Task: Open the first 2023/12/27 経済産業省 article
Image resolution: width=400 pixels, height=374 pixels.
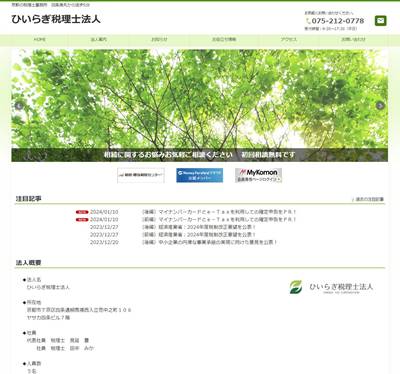Action: point(199,227)
